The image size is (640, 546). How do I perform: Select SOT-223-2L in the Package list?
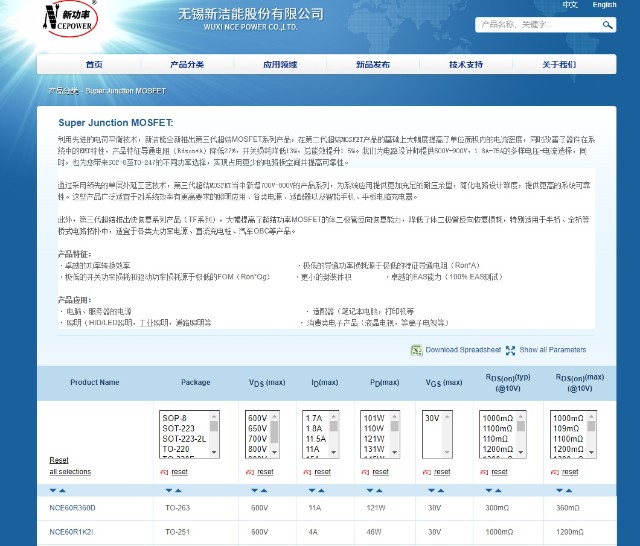[x=184, y=439]
